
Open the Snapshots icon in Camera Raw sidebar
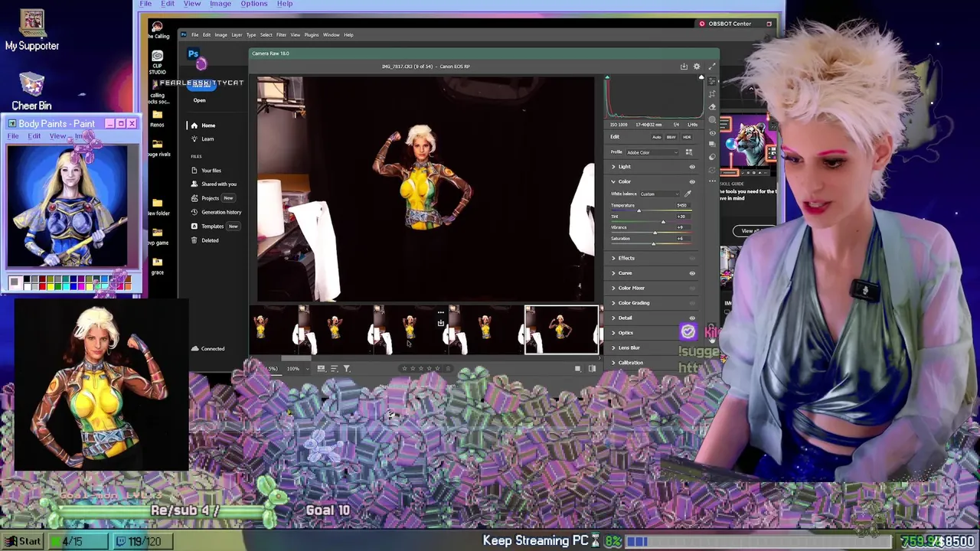(x=712, y=144)
